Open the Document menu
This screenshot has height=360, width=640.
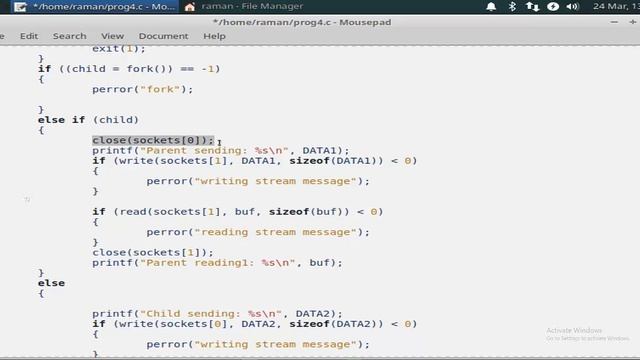click(163, 36)
